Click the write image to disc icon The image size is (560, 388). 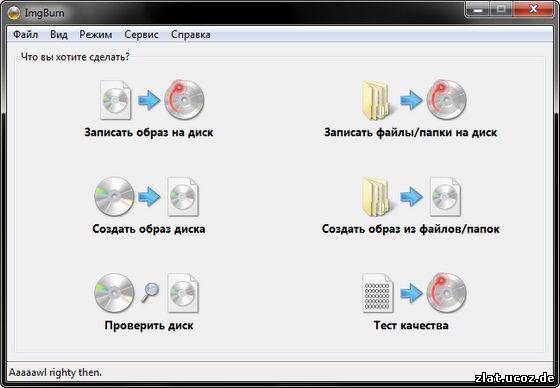[152, 100]
